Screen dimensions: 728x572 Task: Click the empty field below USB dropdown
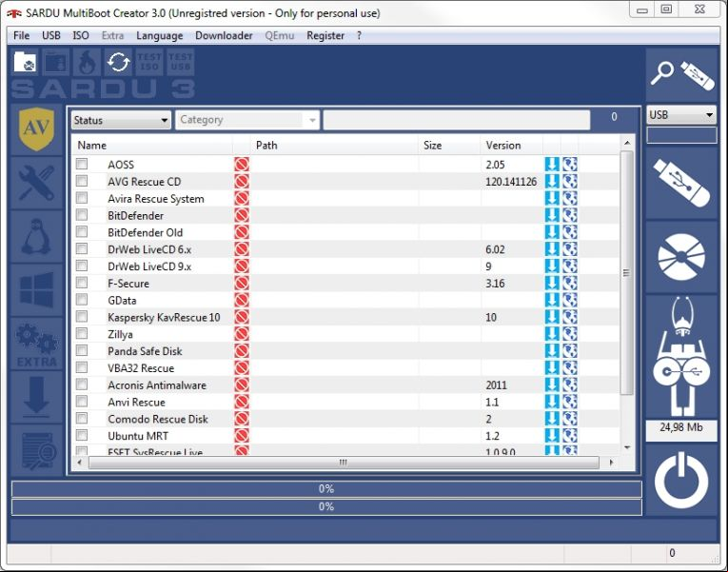click(x=681, y=135)
